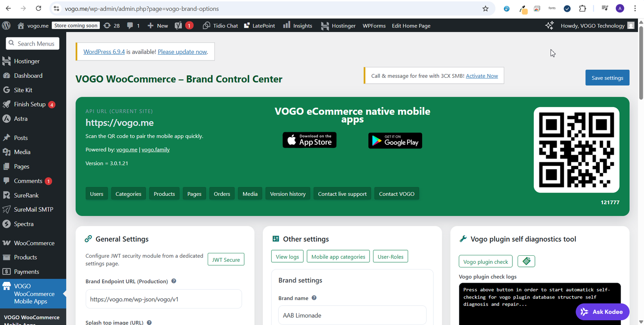Screen dimensions: 644x325
Task: Click the Orders button in green panel
Action: [222, 194]
